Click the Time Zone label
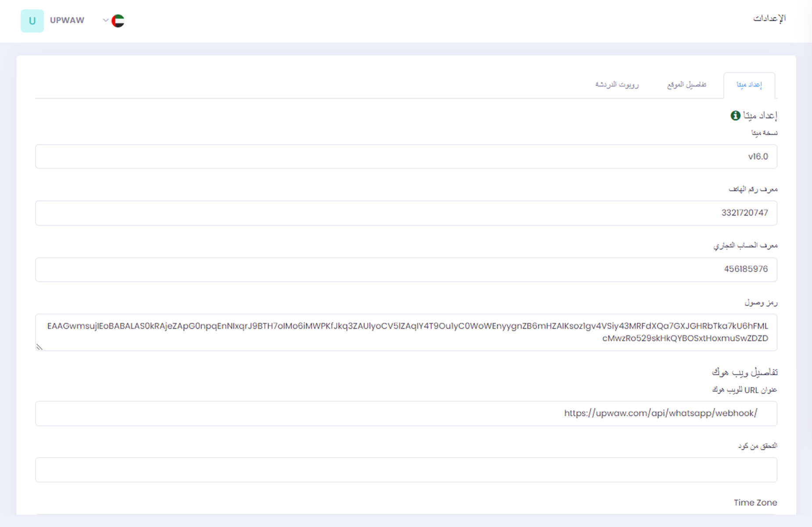Image resolution: width=812 pixels, height=527 pixels. (x=755, y=502)
